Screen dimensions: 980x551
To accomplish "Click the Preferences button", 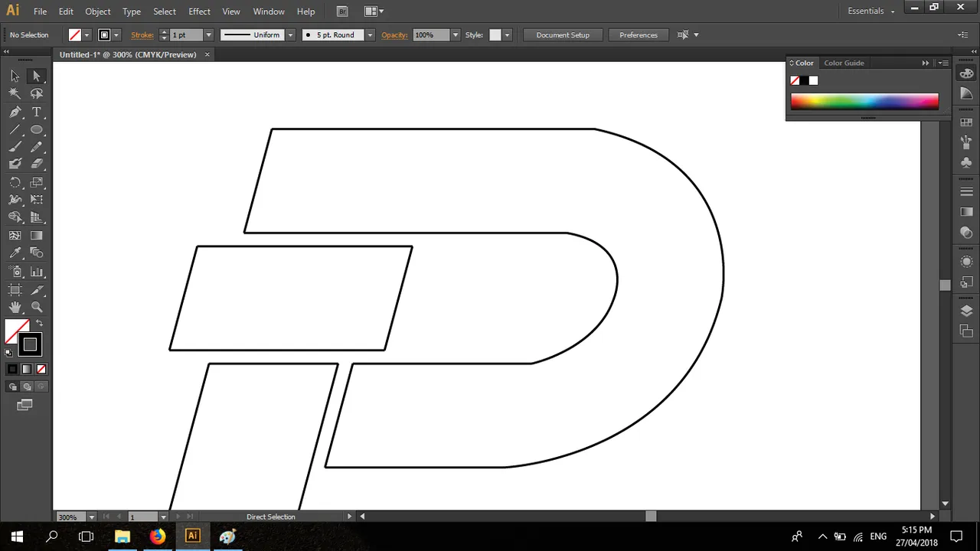I will (639, 35).
